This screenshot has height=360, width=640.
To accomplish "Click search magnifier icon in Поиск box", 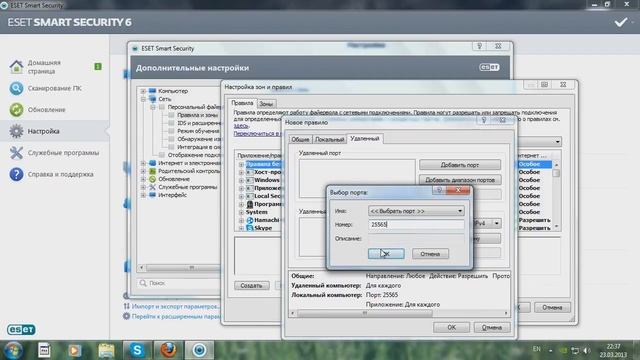I will (x=143, y=283).
